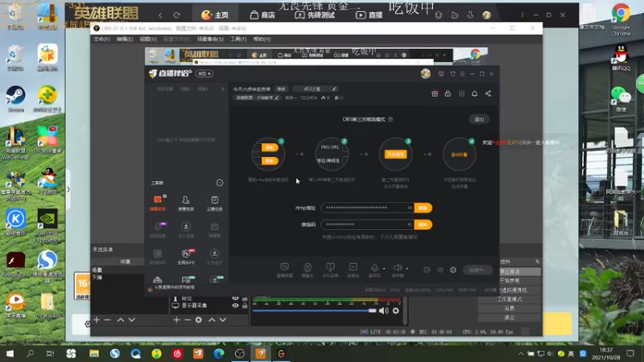Move the OBS source up
The width and height of the screenshot is (644, 362).
tap(212, 319)
